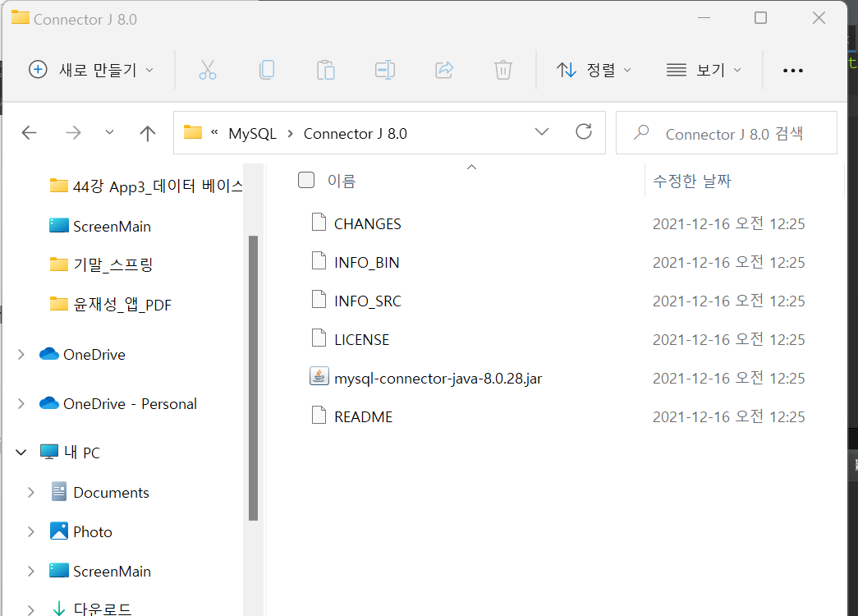The image size is (858, 616).
Task: Click the title bar folder icon
Action: [x=21, y=17]
